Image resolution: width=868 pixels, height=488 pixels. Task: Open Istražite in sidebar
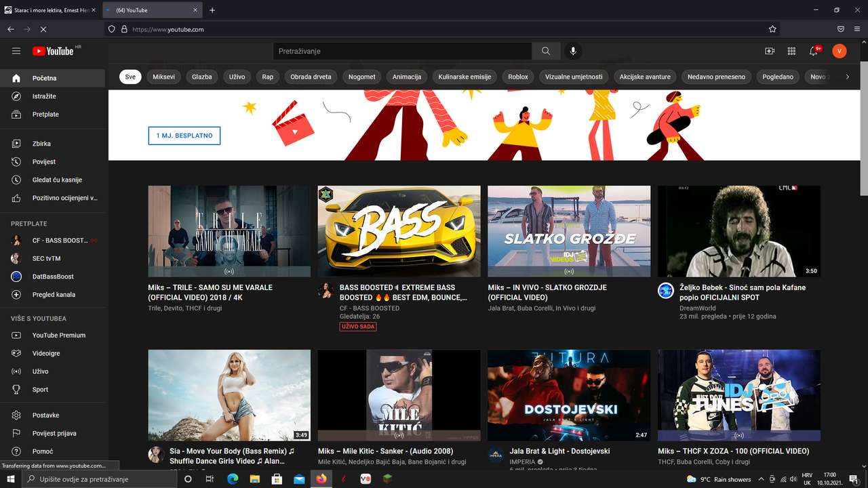[x=54, y=96]
